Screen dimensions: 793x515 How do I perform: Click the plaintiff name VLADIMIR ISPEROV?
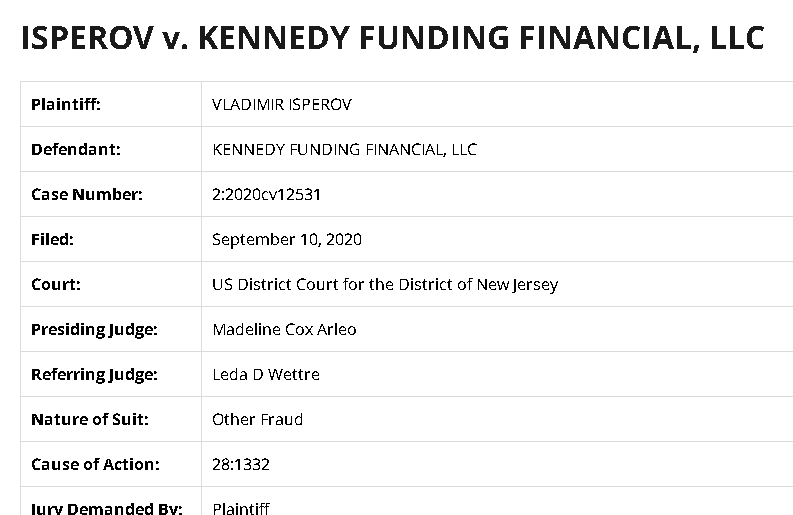pyautogui.click(x=282, y=105)
